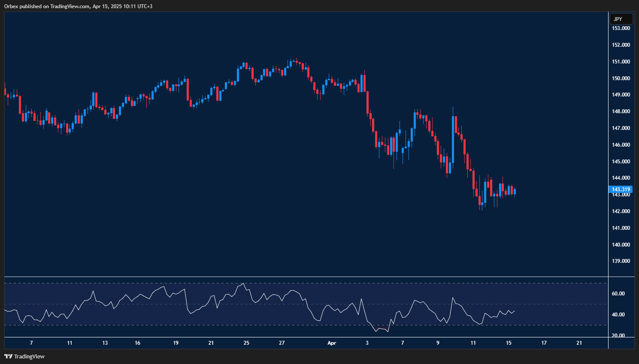Open the JPY currency selector

[x=621, y=19]
